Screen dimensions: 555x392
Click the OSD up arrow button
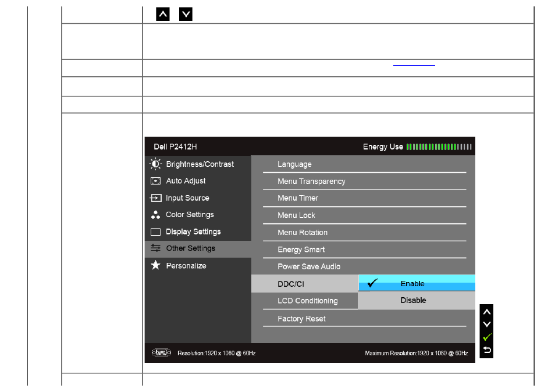(x=487, y=312)
